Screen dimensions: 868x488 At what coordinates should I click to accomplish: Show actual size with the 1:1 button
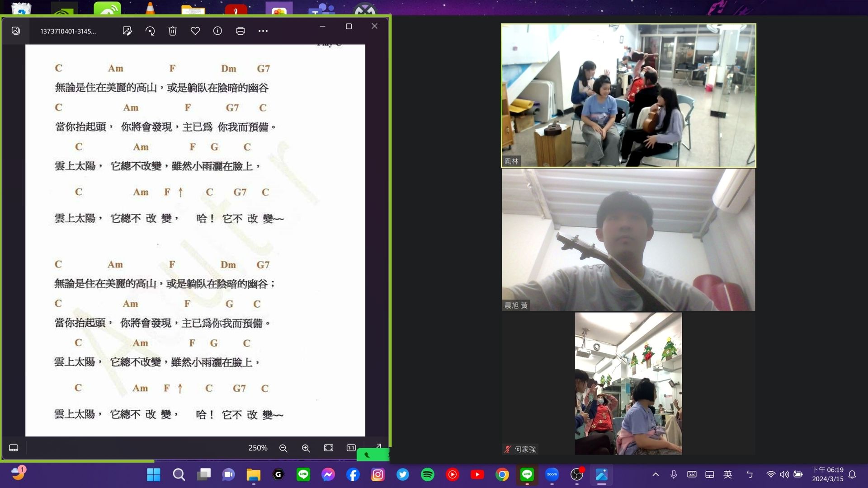pos(351,448)
